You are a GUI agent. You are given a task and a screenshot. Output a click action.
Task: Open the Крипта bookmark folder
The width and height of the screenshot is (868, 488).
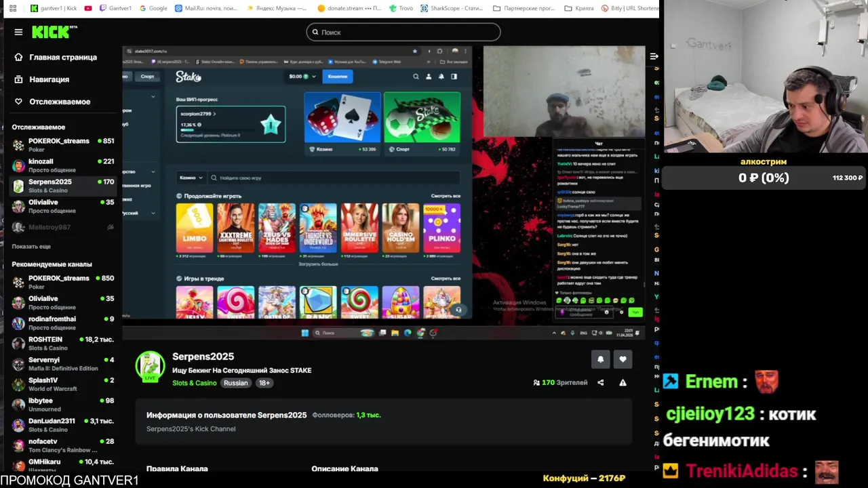tap(578, 8)
